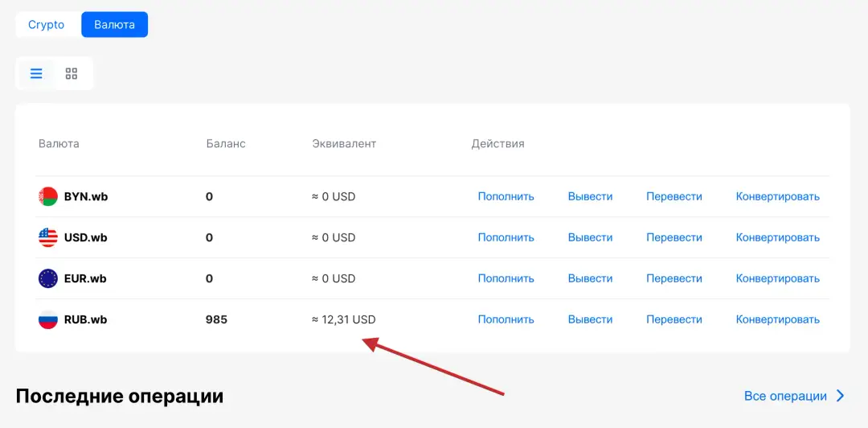
Task: Open the chevron arrow beside Все операции
Action: pyautogui.click(x=841, y=396)
